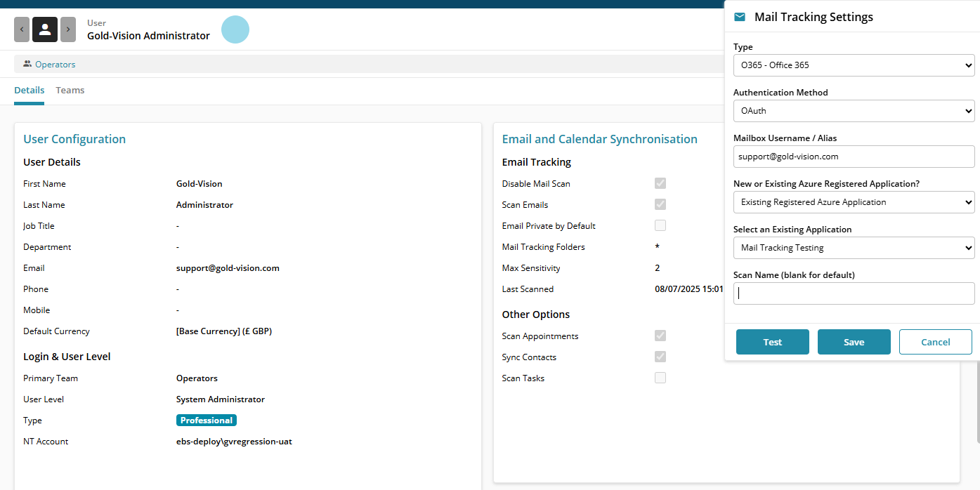The image size is (980, 490).
Task: Open New or Existing Azure Application dropdown
Action: click(854, 202)
